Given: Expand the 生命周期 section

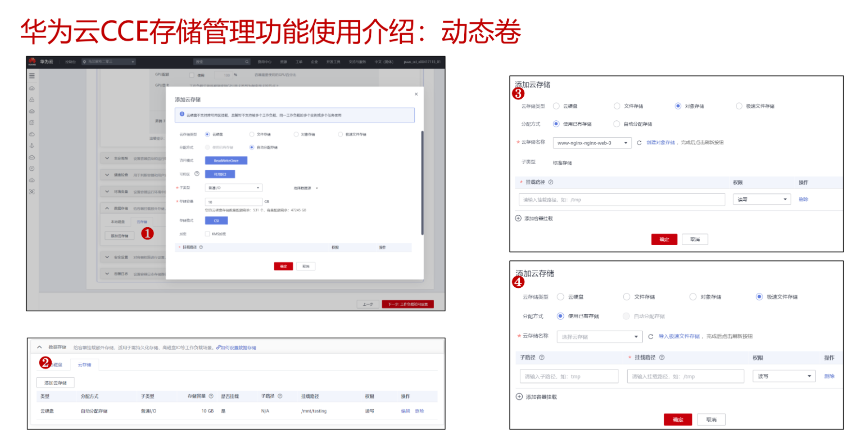Looking at the screenshot, I should coord(107,158).
